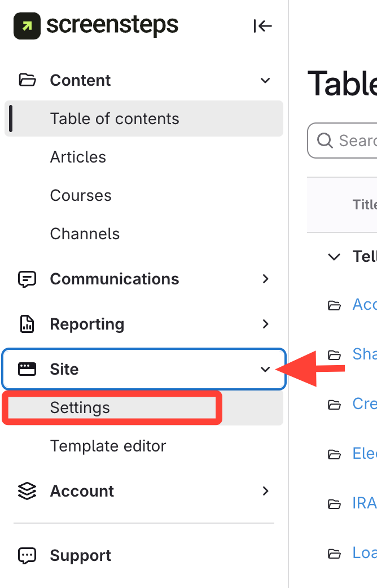Click the ScreenSteps logo icon
Viewport: 377px width, 588px height.
pos(27,26)
